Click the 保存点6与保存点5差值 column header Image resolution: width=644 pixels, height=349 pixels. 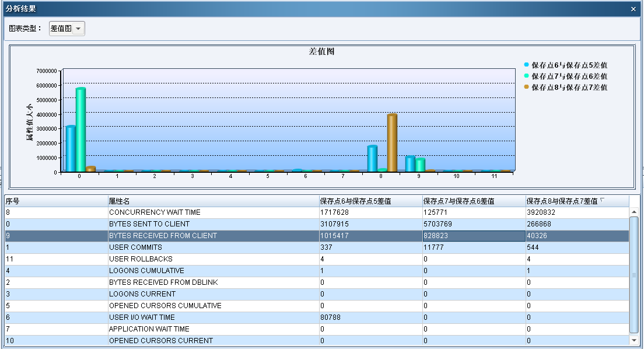tap(370, 201)
